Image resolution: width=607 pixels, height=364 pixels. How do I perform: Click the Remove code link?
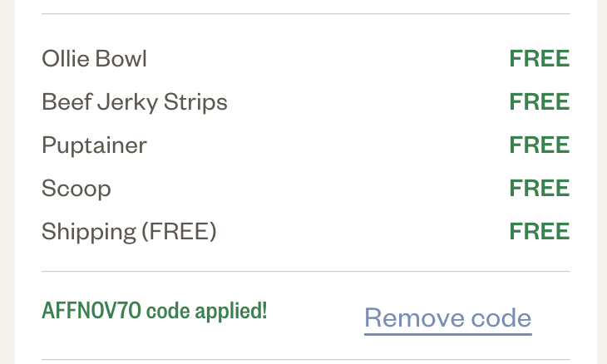pos(447,317)
